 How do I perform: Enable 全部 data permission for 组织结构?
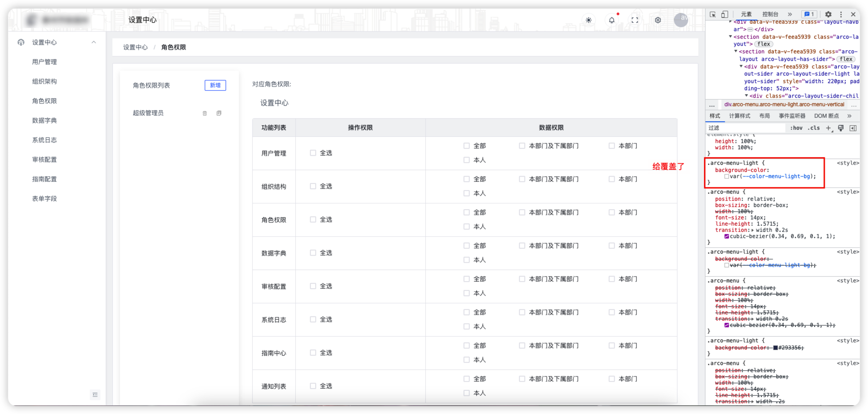coord(466,179)
